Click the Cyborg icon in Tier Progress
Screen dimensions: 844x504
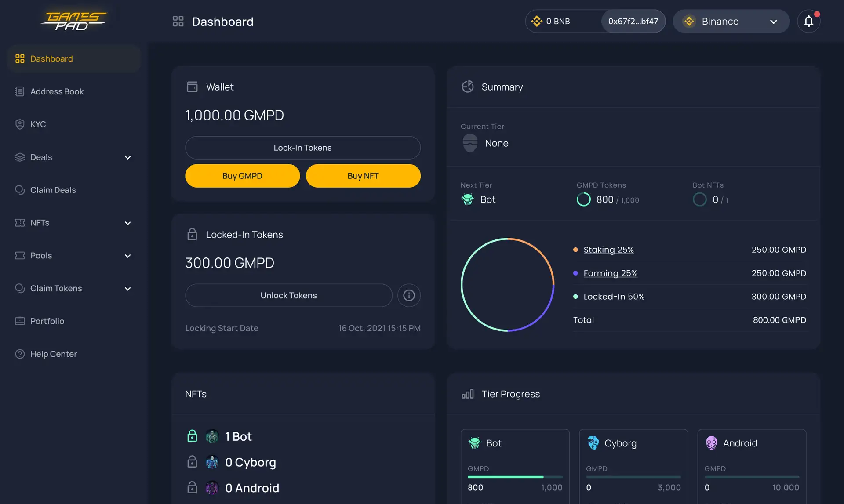pyautogui.click(x=593, y=443)
